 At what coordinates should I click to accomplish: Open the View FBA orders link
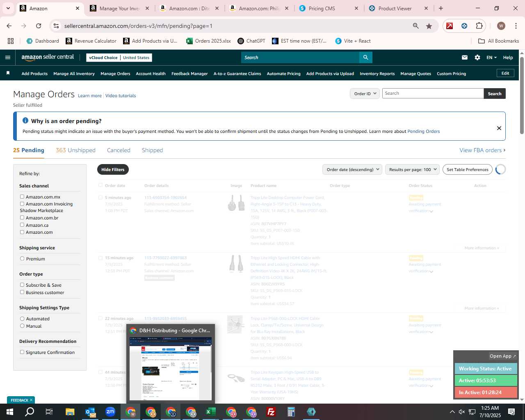[x=482, y=150]
